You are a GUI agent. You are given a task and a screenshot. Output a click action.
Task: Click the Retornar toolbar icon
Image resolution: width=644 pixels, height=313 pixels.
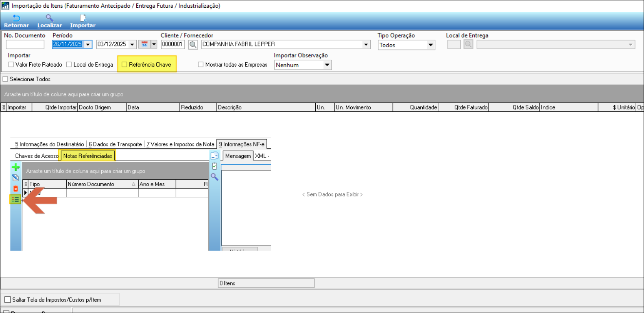[x=16, y=18]
